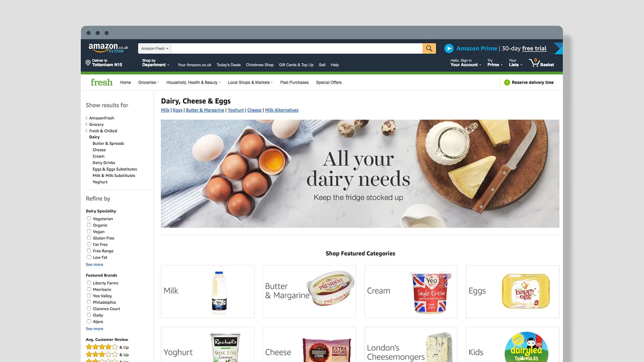Enable the Gluten Free filter checkbox
644x362 pixels.
pyautogui.click(x=89, y=238)
